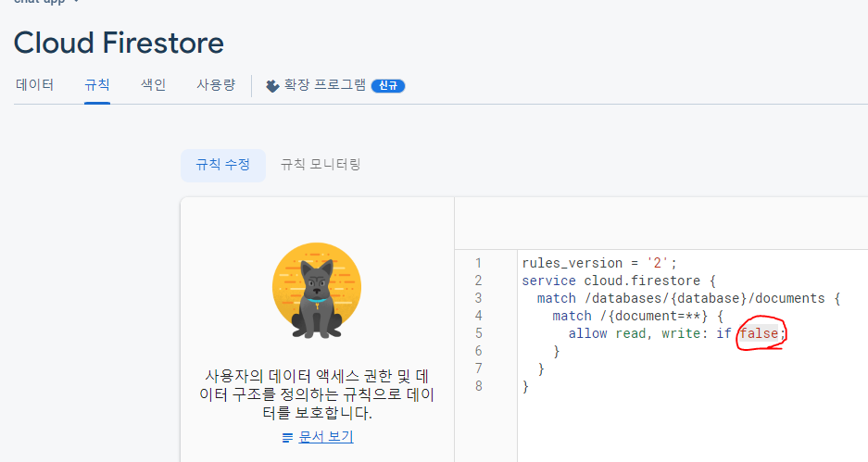Click the extensions puzzle icon

coord(272,86)
